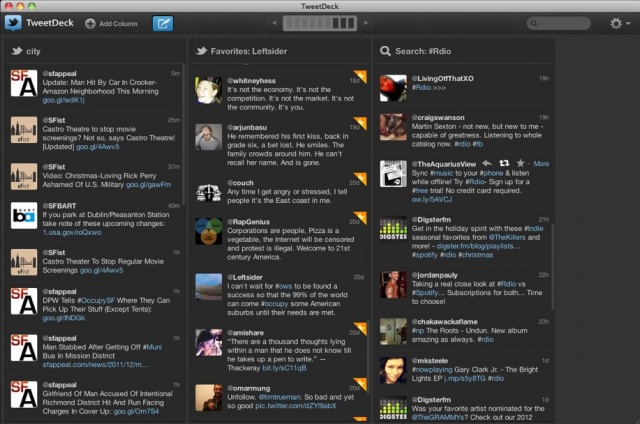Click the @TheKillers mention
Image resolution: width=640 pixels, height=424 pixels.
[x=507, y=237]
